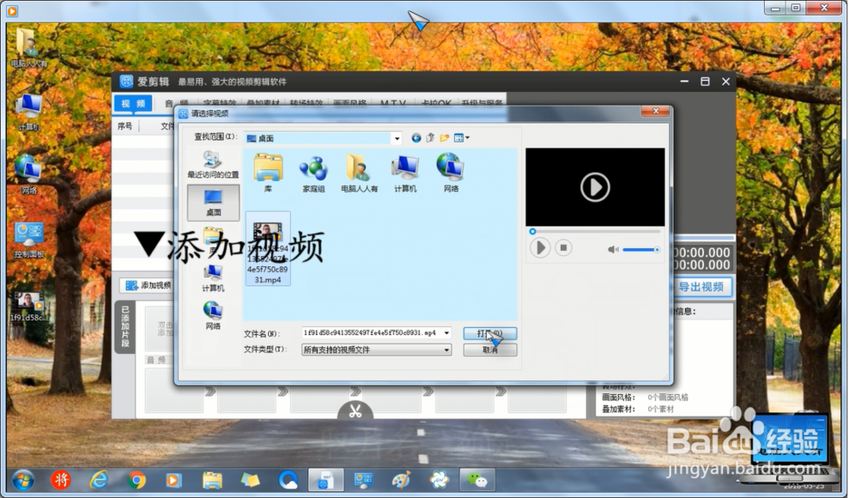Click the 爱剪辑 logo icon
This screenshot has width=868, height=498.
pyautogui.click(x=126, y=82)
